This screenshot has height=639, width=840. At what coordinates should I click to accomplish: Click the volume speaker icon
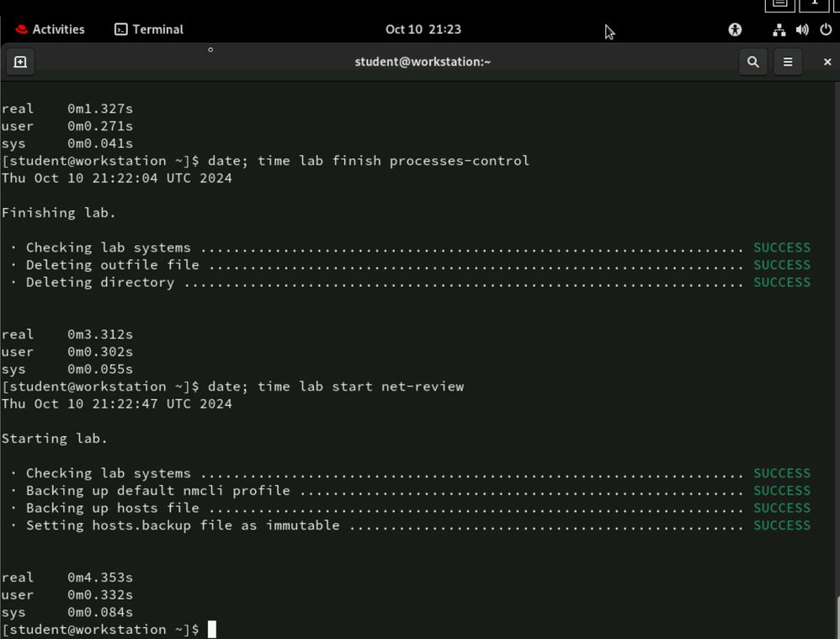tap(802, 29)
